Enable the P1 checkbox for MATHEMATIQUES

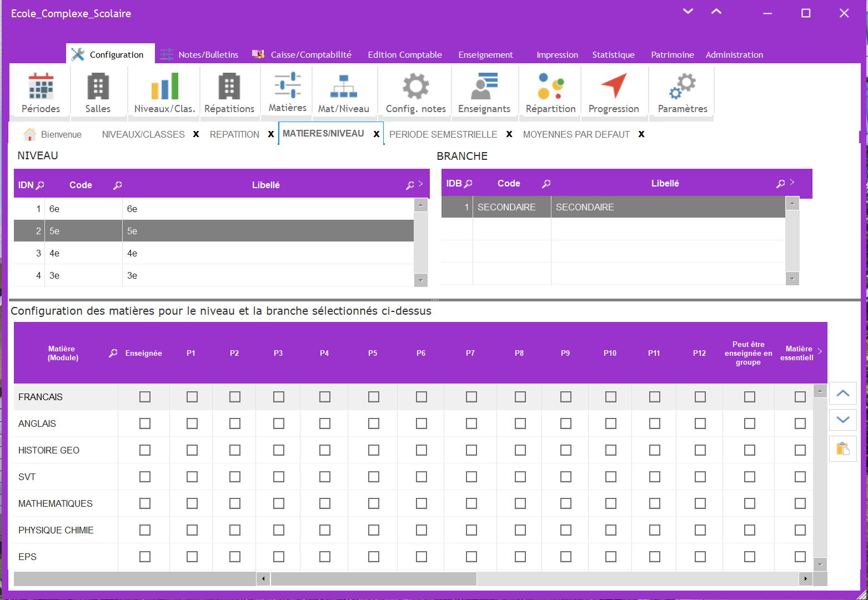tap(192, 503)
